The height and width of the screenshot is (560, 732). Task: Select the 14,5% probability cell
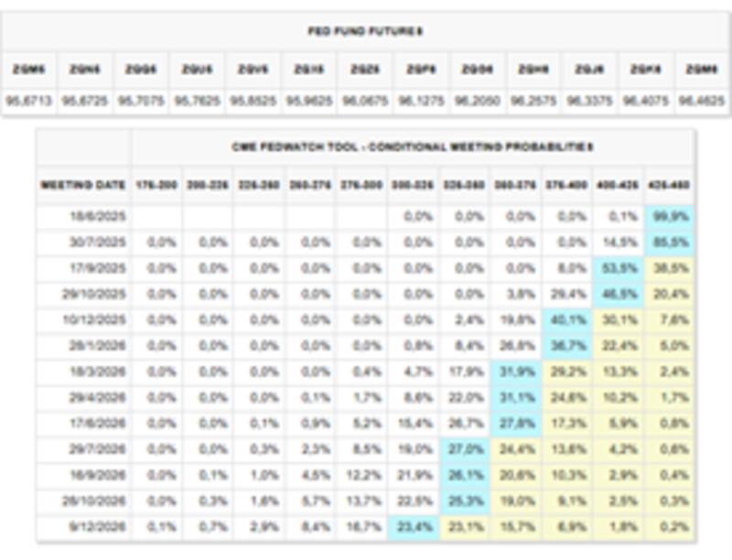pyautogui.click(x=618, y=242)
